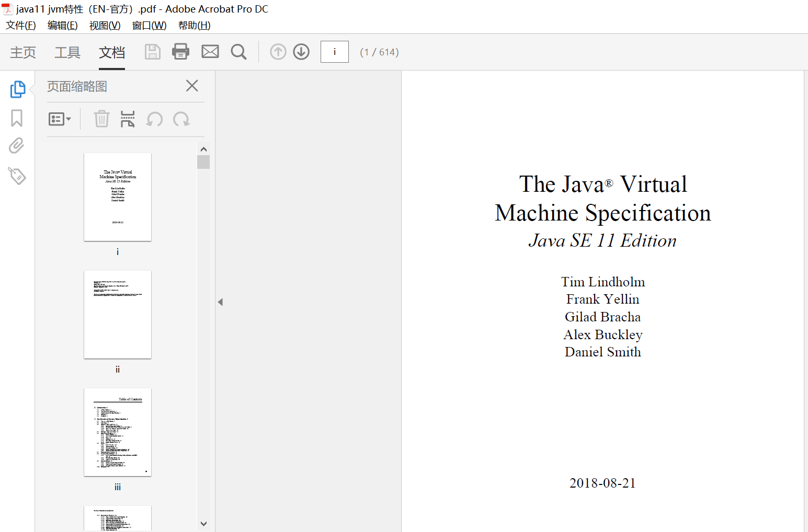Click the page number input field
The image size is (808, 532).
(335, 52)
